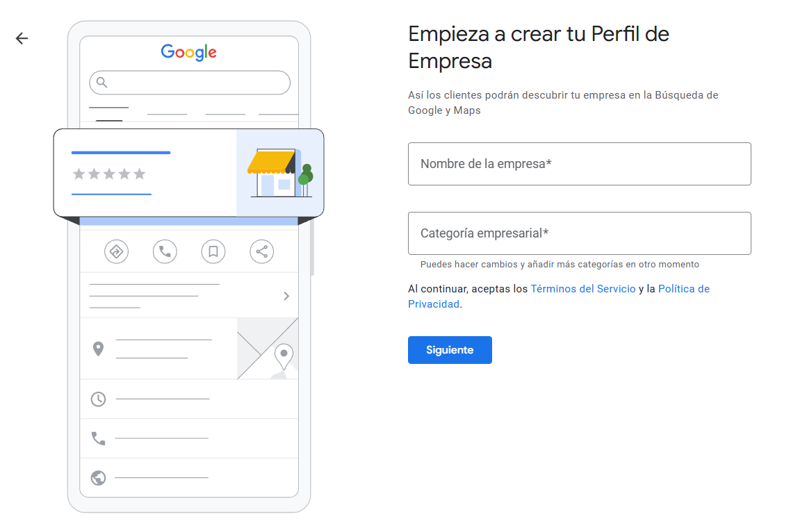
Task: Click the circled phone call icon
Action: tap(165, 251)
